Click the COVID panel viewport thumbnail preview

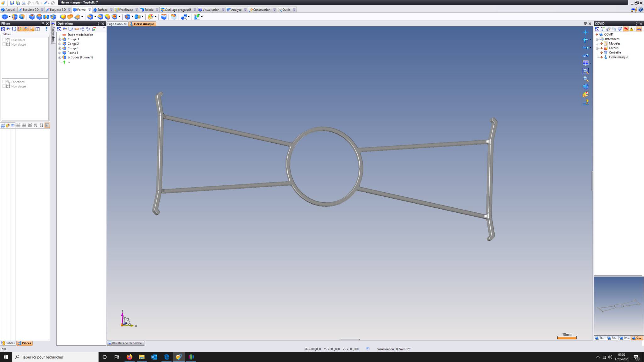coord(619,306)
